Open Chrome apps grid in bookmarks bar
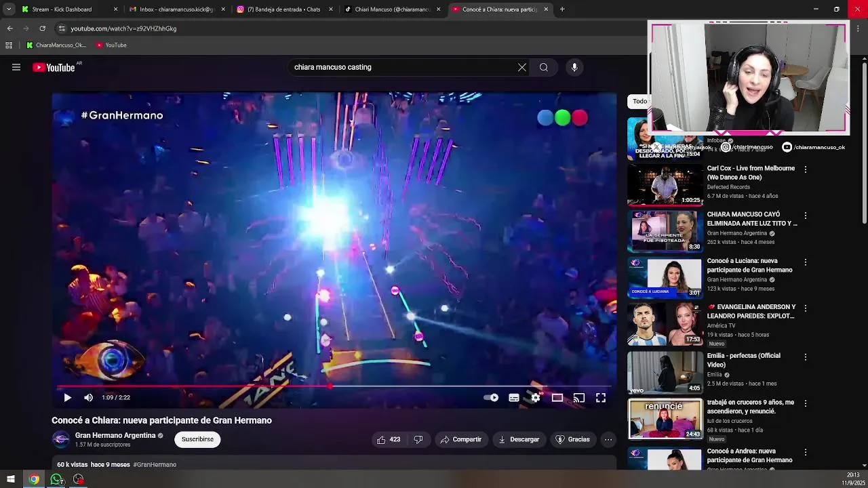 coord(9,45)
